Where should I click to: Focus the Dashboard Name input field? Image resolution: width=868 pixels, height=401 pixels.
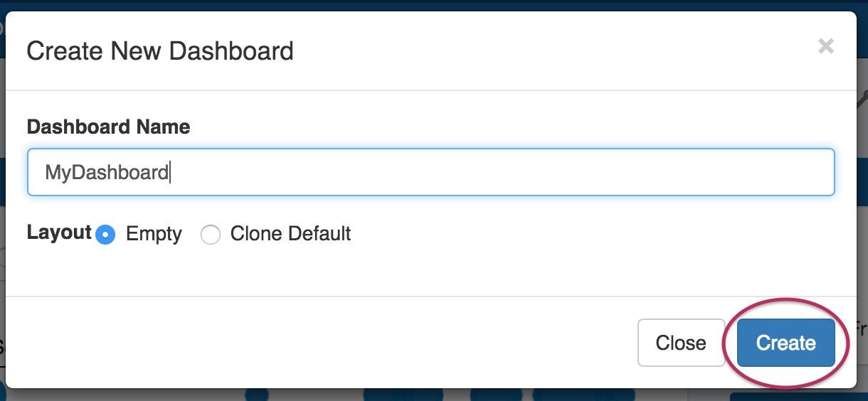[430, 172]
